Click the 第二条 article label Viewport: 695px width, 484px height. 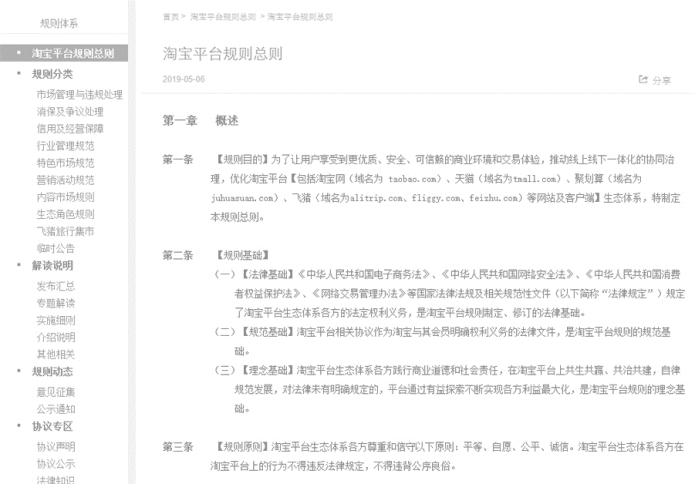point(178,255)
